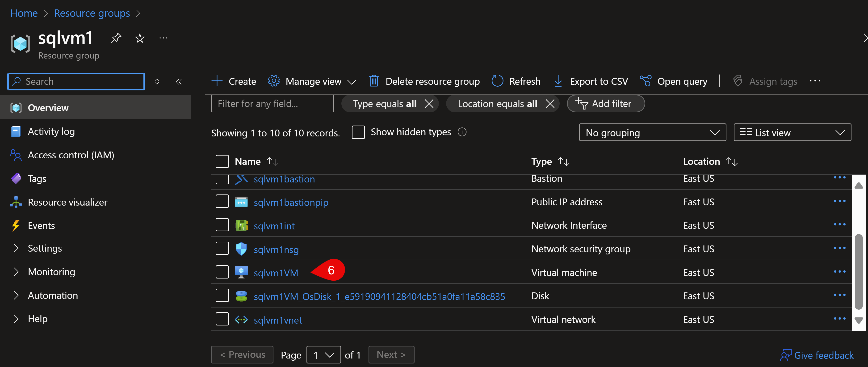Open the sqlvm1vnet resource link
This screenshot has height=367, width=868.
[x=278, y=320]
